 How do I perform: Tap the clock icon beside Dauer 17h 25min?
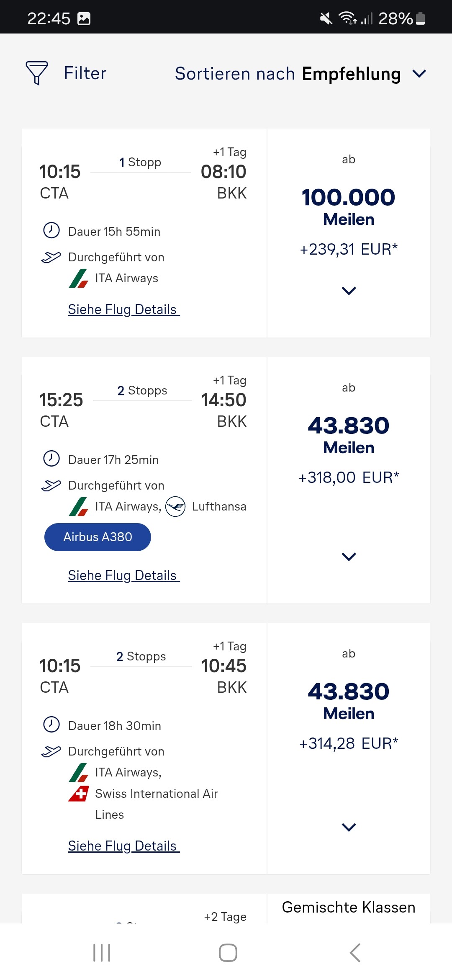click(x=51, y=459)
